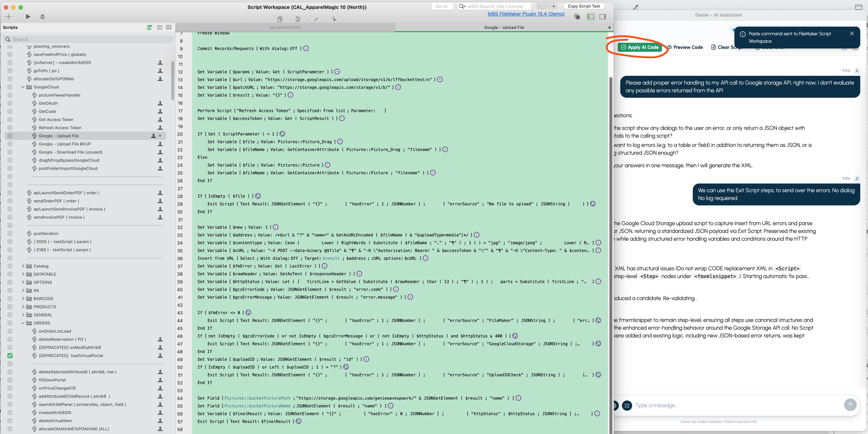Collapse the GoogleCloud folder

[x=23, y=87]
